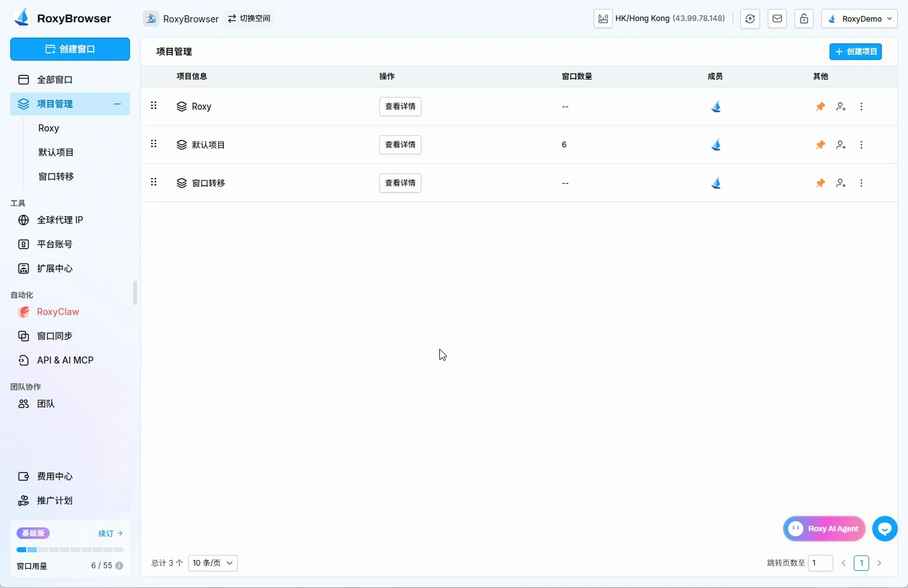Click drag handle of 默认项目 row
Image resolution: width=908 pixels, height=588 pixels.
pyautogui.click(x=154, y=144)
